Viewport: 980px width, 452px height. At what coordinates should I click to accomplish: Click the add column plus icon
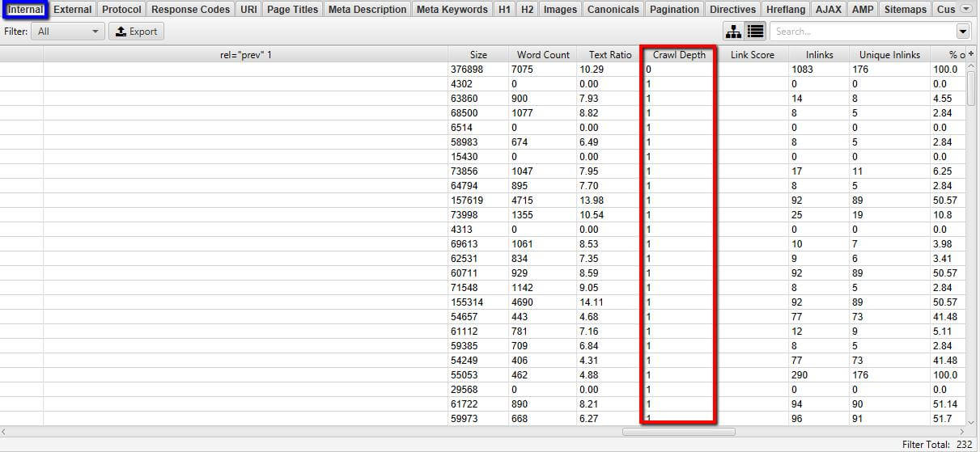tap(972, 54)
